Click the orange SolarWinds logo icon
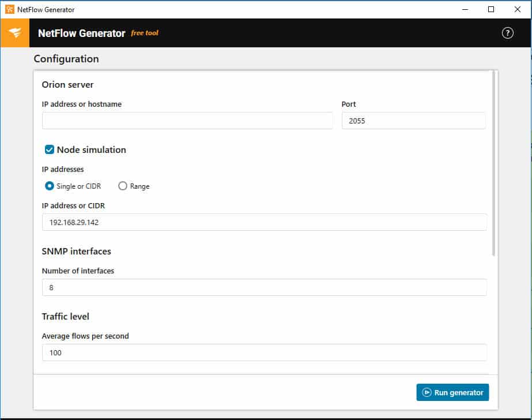 (15, 33)
